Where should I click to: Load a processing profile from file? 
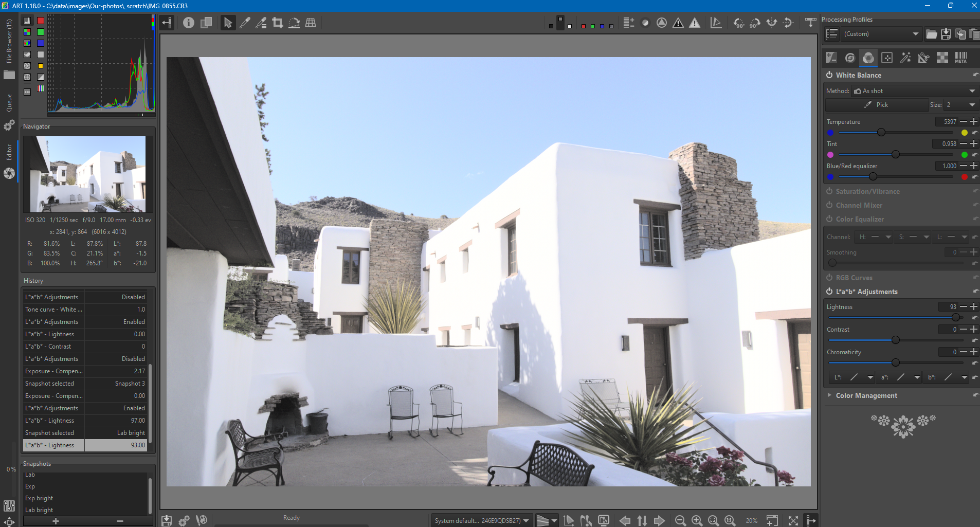(932, 34)
